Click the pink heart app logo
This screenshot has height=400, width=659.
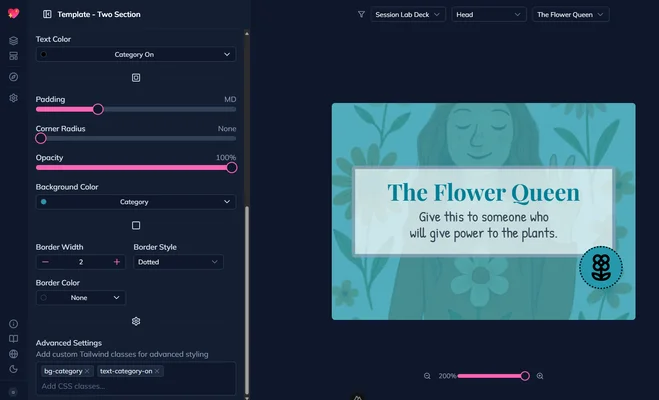click(13, 13)
